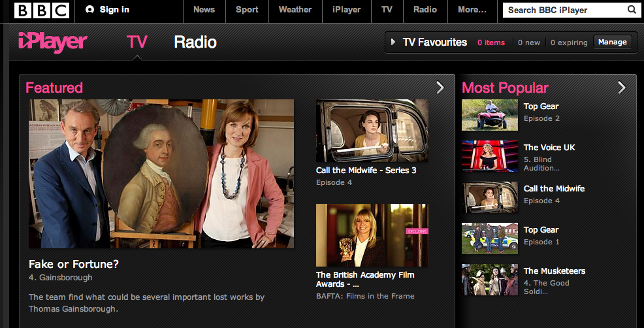The height and width of the screenshot is (328, 644).
Task: Click the 0 expiring counter
Action: [x=569, y=42]
